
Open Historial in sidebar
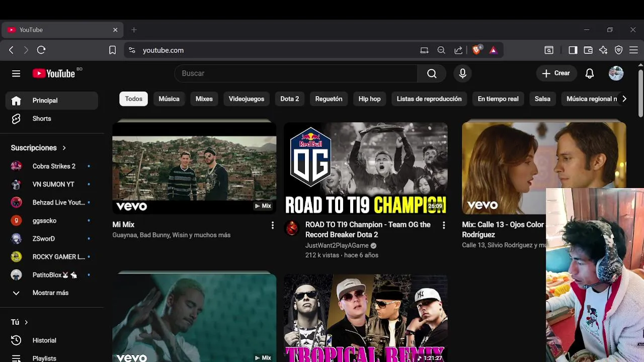[52, 340]
